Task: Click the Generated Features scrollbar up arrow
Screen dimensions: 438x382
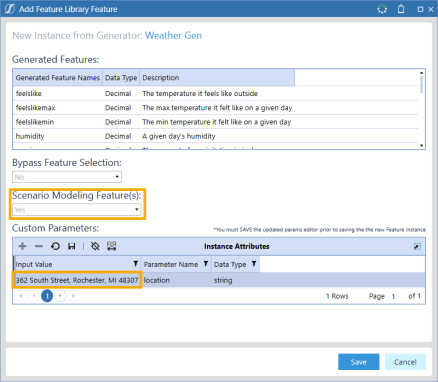Action: pos(421,73)
